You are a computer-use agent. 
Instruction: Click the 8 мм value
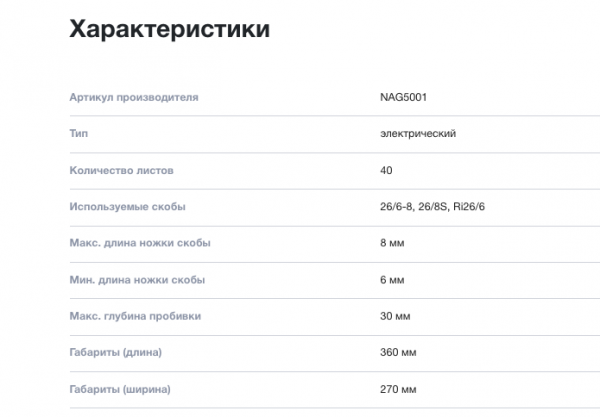[x=392, y=243]
